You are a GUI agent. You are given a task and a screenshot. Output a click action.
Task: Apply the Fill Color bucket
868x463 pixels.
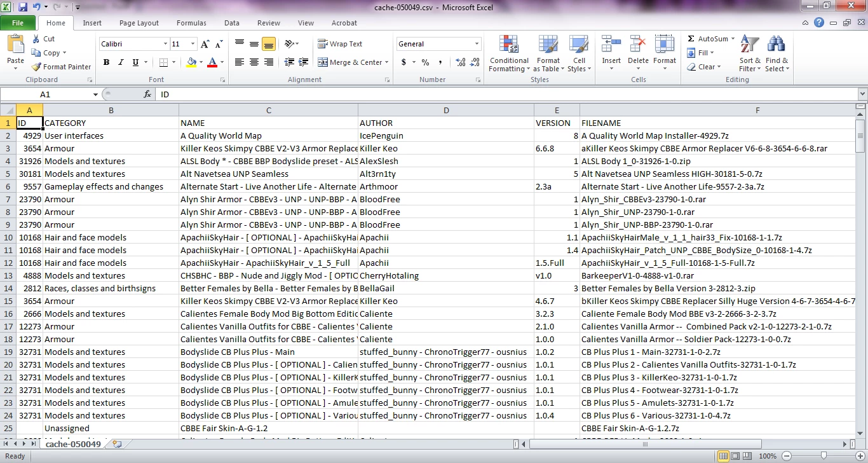[x=192, y=62]
